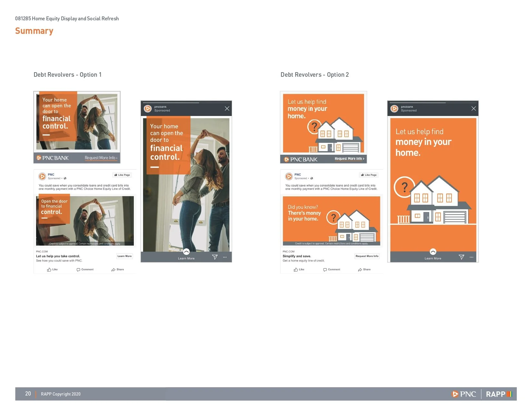Click the RAPP logo in footer
Viewport: 532px width, 411px height.
point(499,394)
